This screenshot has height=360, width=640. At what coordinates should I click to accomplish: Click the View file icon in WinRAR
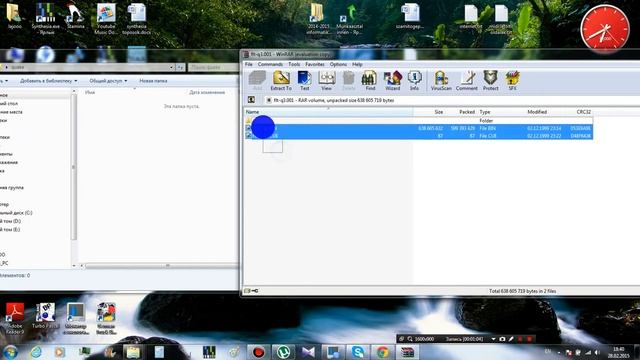click(326, 80)
